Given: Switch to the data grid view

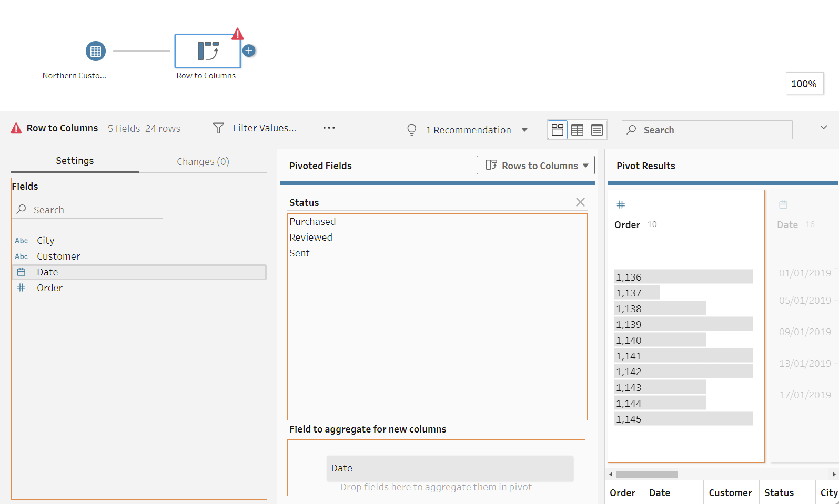Looking at the screenshot, I should (577, 130).
